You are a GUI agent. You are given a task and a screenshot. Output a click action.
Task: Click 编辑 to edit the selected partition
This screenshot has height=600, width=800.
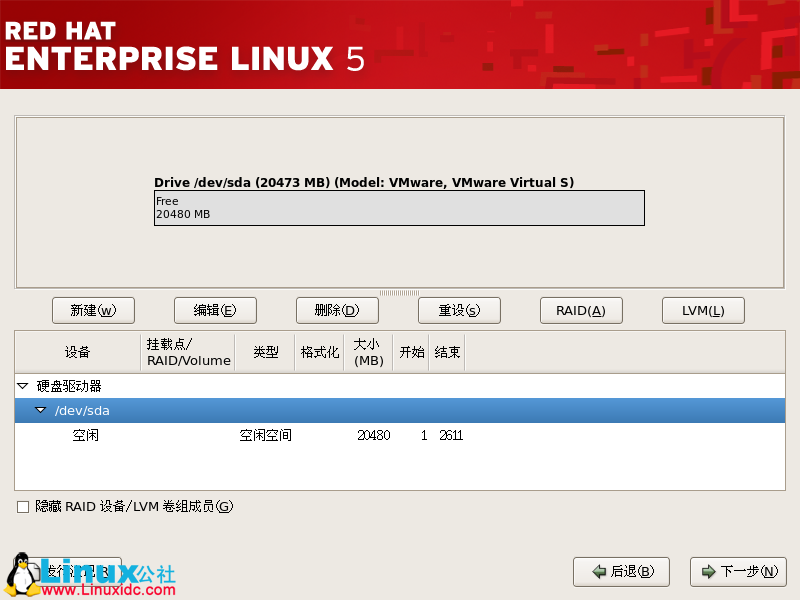(x=215, y=310)
